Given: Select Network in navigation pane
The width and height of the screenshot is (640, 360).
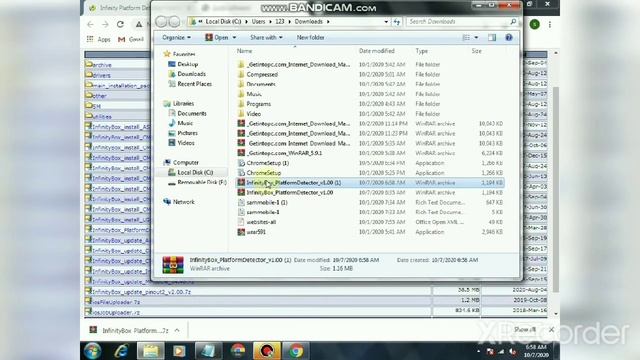Looking at the screenshot, I should tap(184, 202).
